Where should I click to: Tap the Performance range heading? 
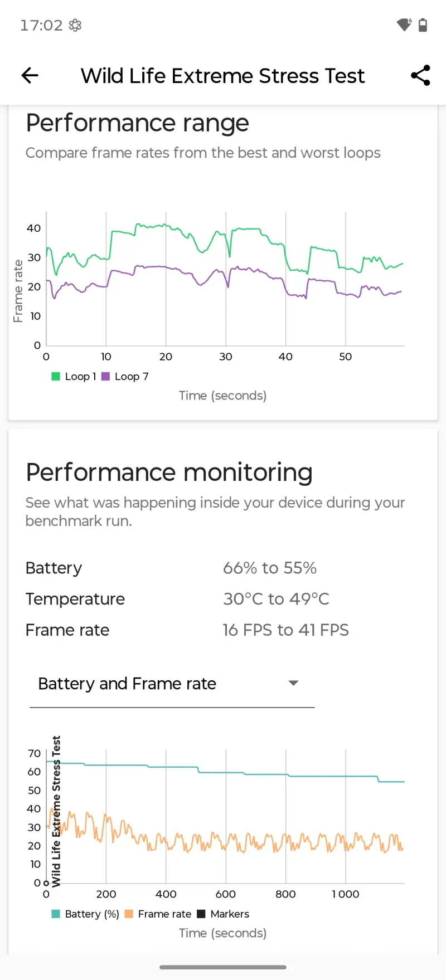(x=137, y=123)
